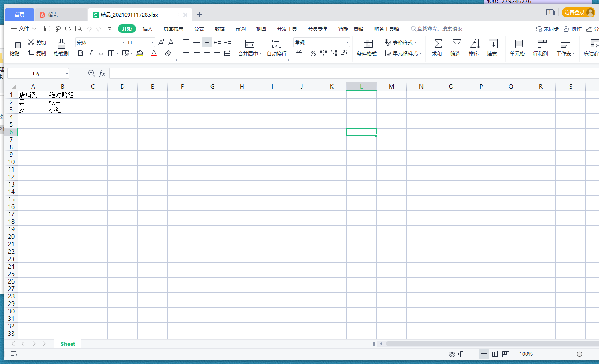Image resolution: width=599 pixels, height=364 pixels.
Task: Open the Review (审阅) tab
Action: click(241, 29)
